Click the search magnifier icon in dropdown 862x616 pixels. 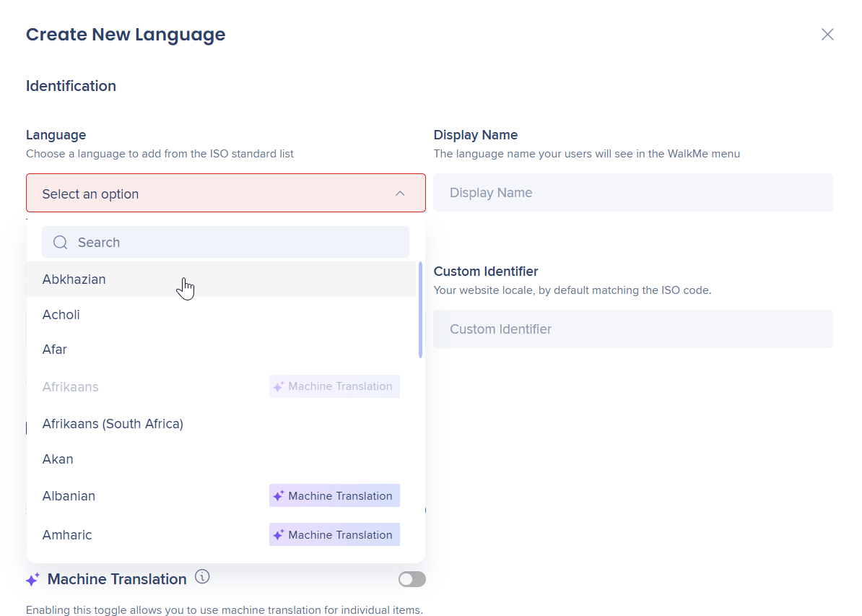(x=60, y=243)
